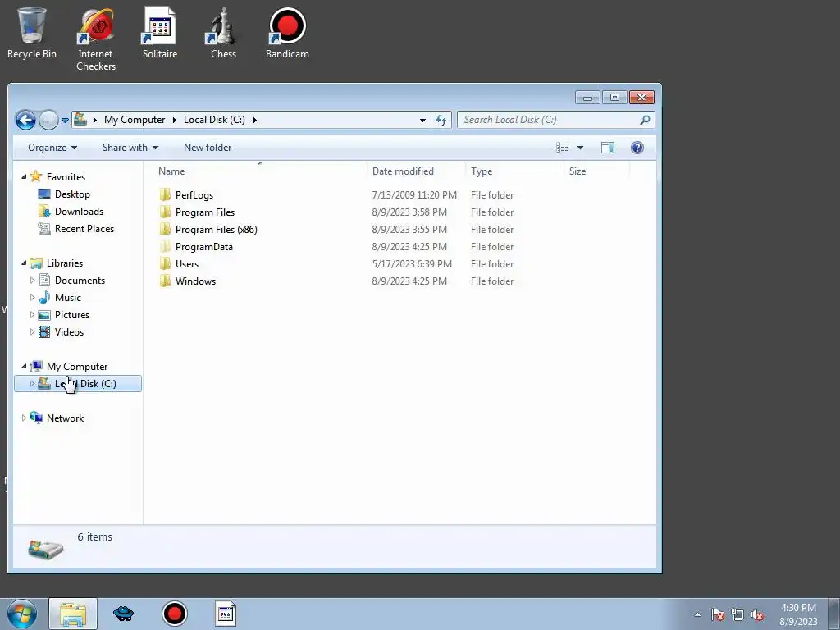Open the Bandicam desktop shortcut
This screenshot has height=630, width=840.
coord(287,33)
